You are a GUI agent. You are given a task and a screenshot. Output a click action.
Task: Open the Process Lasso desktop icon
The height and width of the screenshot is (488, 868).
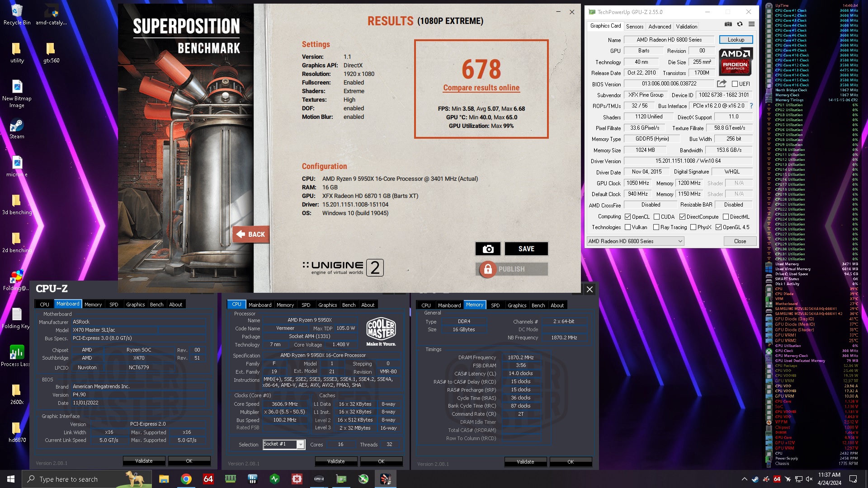point(17,356)
